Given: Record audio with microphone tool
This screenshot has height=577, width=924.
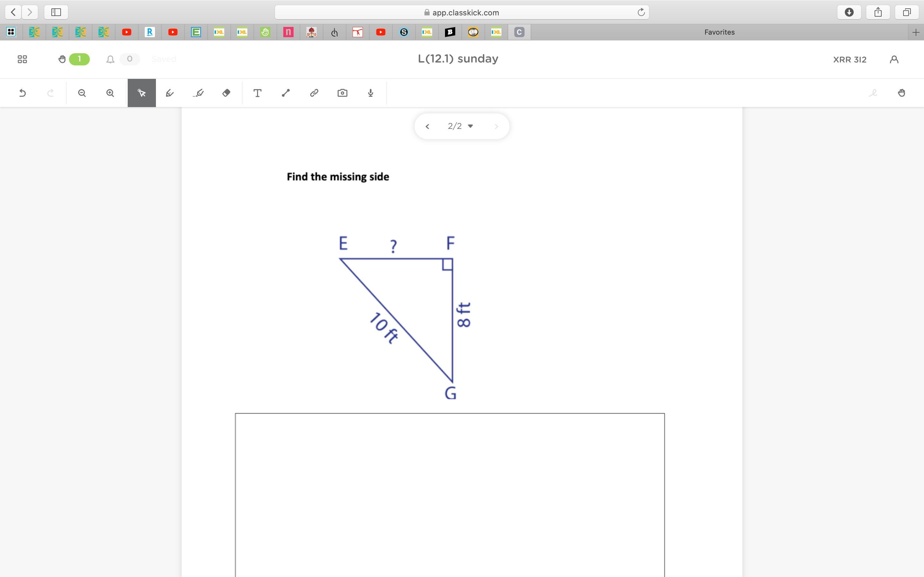Looking at the screenshot, I should (x=370, y=93).
